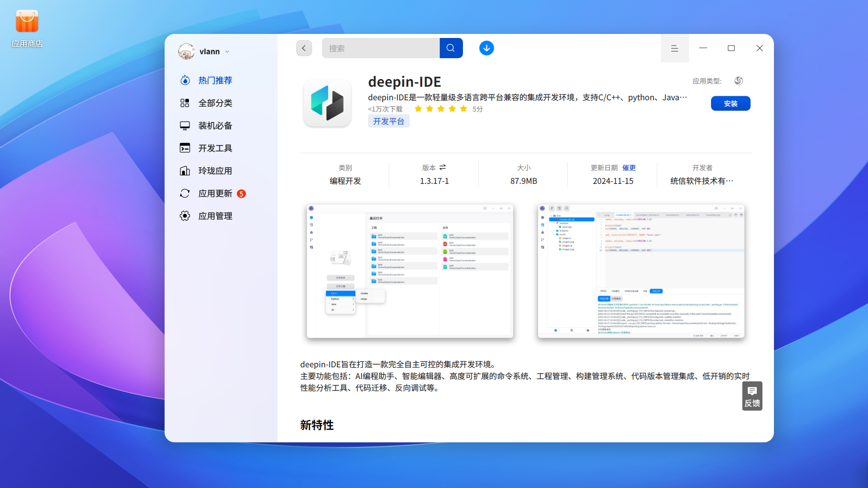Open the hamburger menu

pos(675,48)
